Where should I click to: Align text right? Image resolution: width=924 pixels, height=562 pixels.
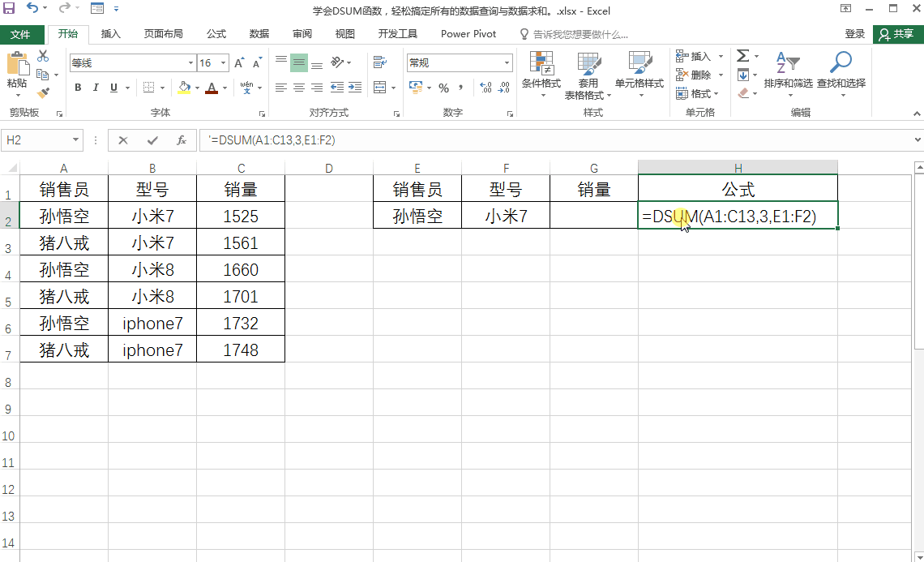(x=317, y=88)
